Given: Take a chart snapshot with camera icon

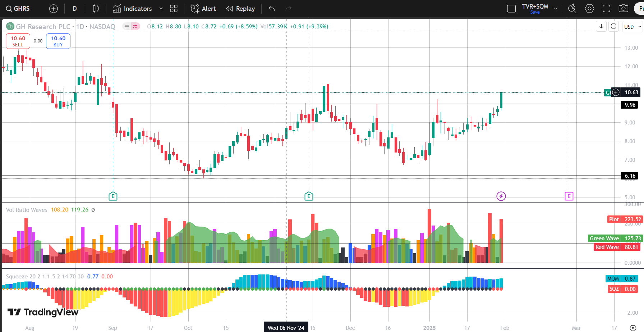Looking at the screenshot, I should [x=624, y=9].
